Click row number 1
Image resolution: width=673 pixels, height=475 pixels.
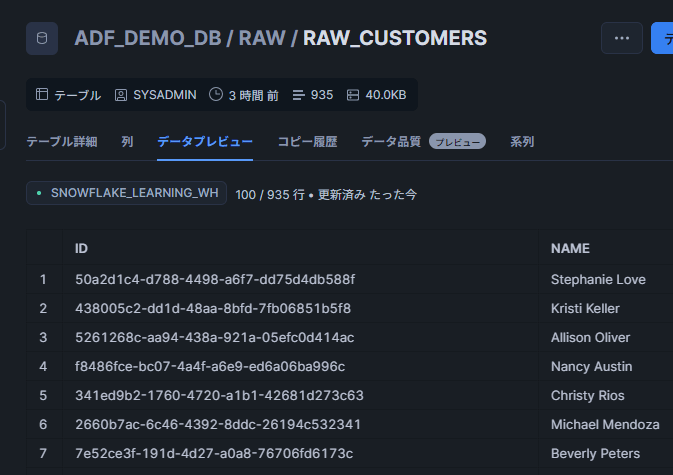[x=43, y=279]
